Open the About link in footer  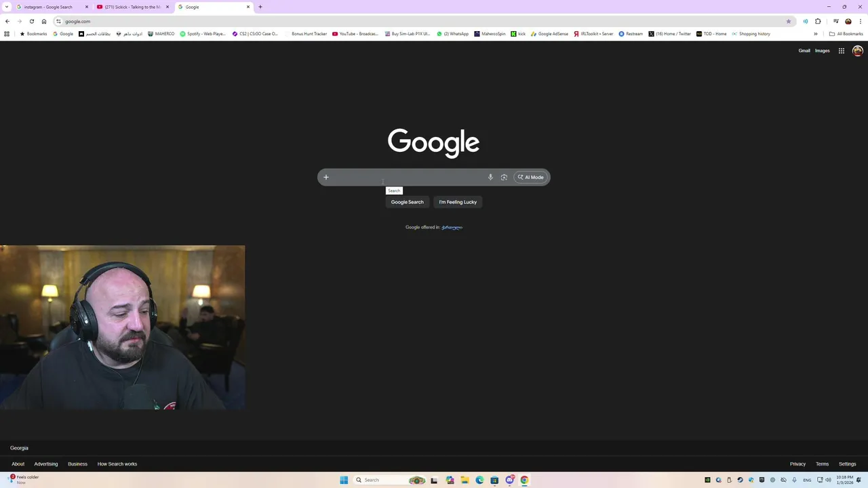coord(18,464)
